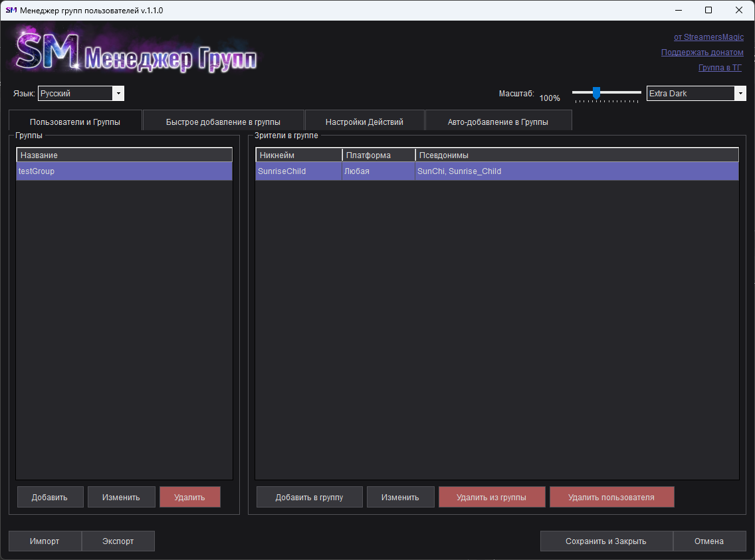Select the Пользователи и Группы tab

point(75,122)
